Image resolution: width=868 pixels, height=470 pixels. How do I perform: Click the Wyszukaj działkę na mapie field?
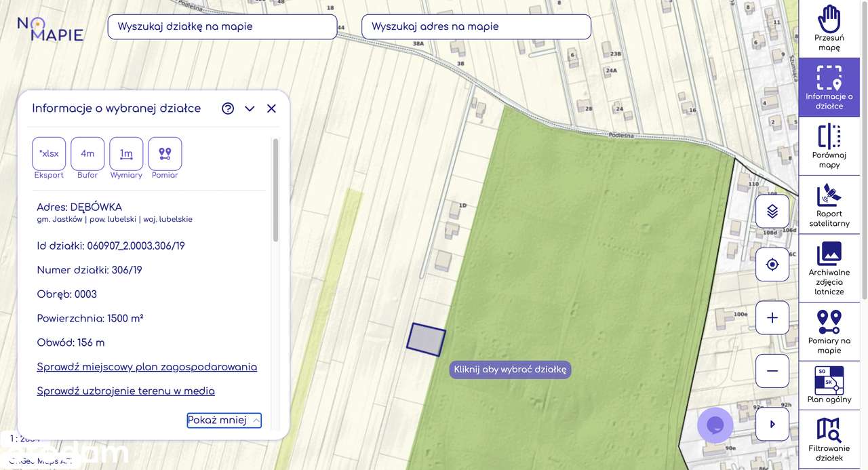click(x=222, y=26)
